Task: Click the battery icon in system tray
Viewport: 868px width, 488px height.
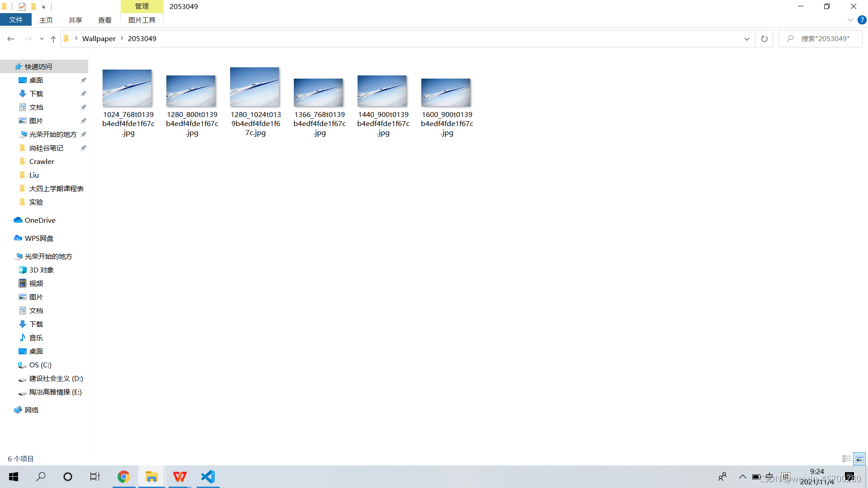Action: (x=756, y=477)
